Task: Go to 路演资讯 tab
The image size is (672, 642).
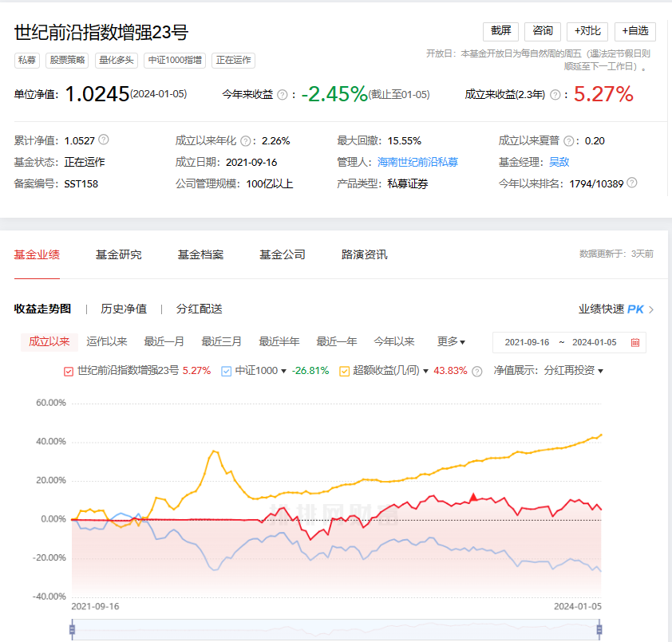Action: (364, 255)
